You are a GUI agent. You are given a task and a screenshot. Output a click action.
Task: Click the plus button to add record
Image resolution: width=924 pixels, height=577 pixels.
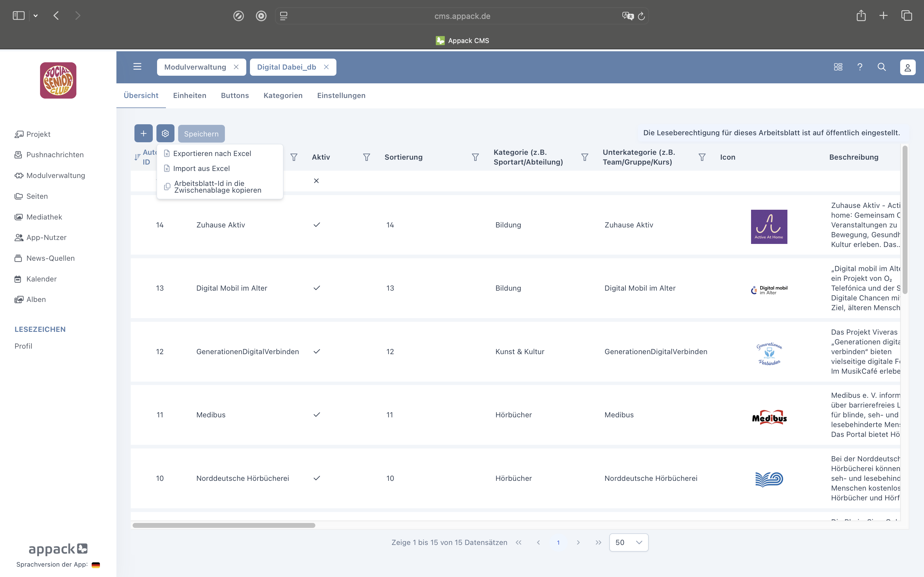143,134
